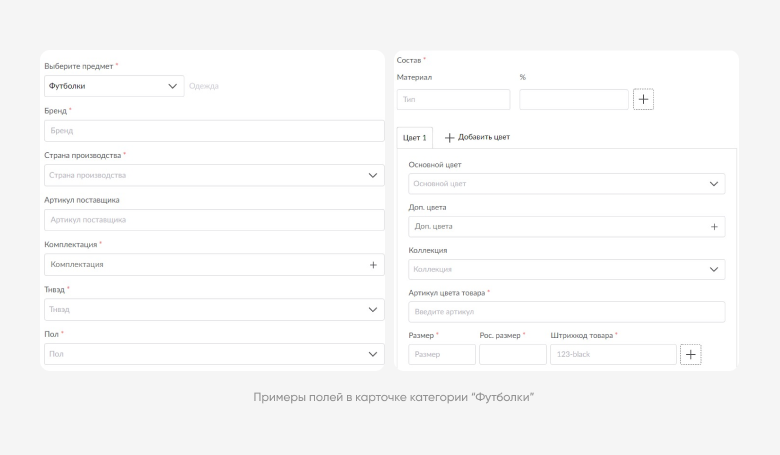Click the Одежда category label
780x455 pixels.
[x=203, y=86]
